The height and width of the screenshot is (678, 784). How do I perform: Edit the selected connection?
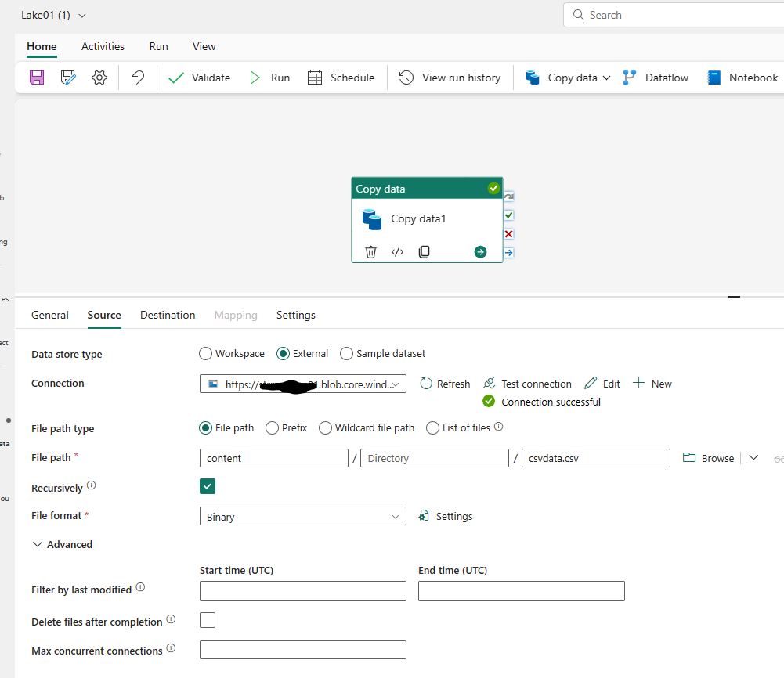coord(602,384)
